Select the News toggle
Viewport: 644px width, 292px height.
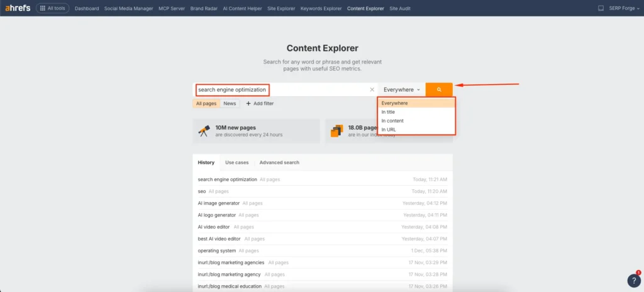(230, 104)
